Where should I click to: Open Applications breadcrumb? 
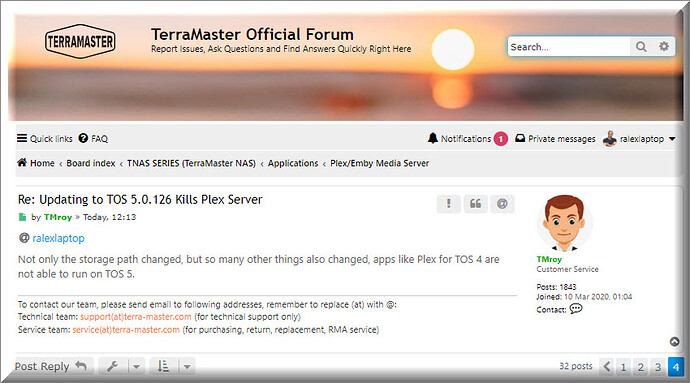click(x=293, y=163)
